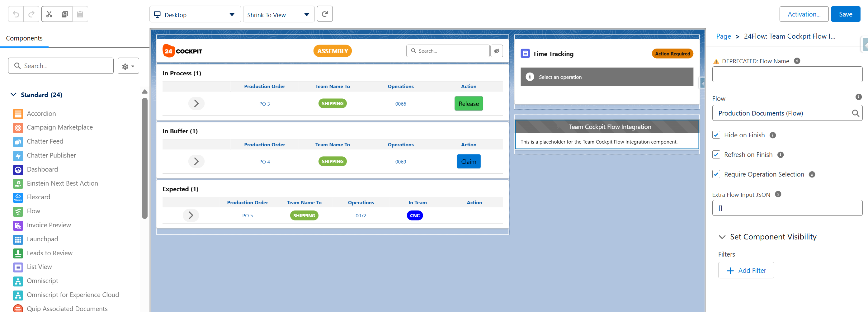Select the Flexcard component icon
The width and height of the screenshot is (868, 312).
click(18, 197)
